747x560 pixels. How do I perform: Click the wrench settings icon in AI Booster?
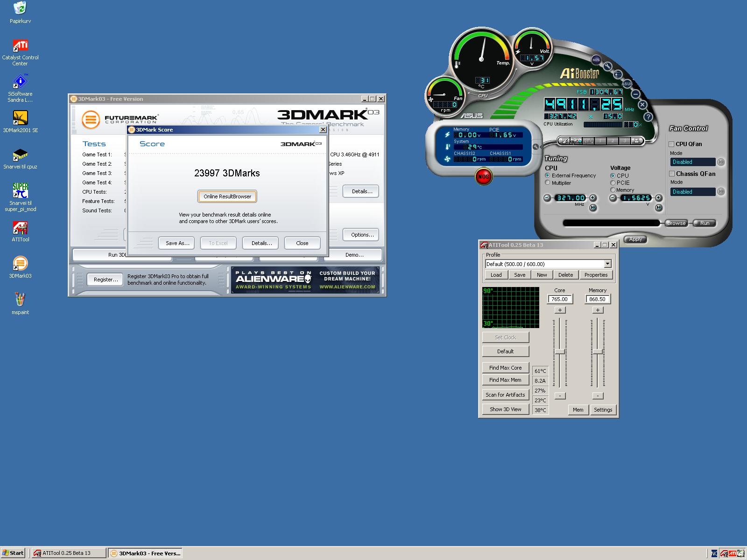[608, 67]
